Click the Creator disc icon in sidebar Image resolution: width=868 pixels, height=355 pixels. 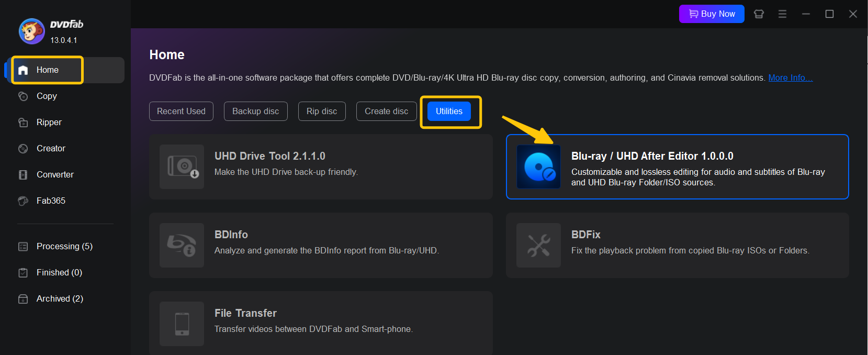coord(23,149)
